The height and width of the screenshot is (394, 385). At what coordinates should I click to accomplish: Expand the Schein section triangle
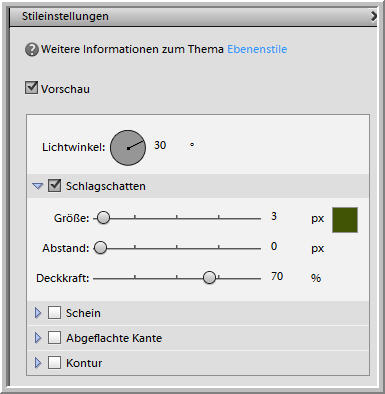click(x=38, y=313)
